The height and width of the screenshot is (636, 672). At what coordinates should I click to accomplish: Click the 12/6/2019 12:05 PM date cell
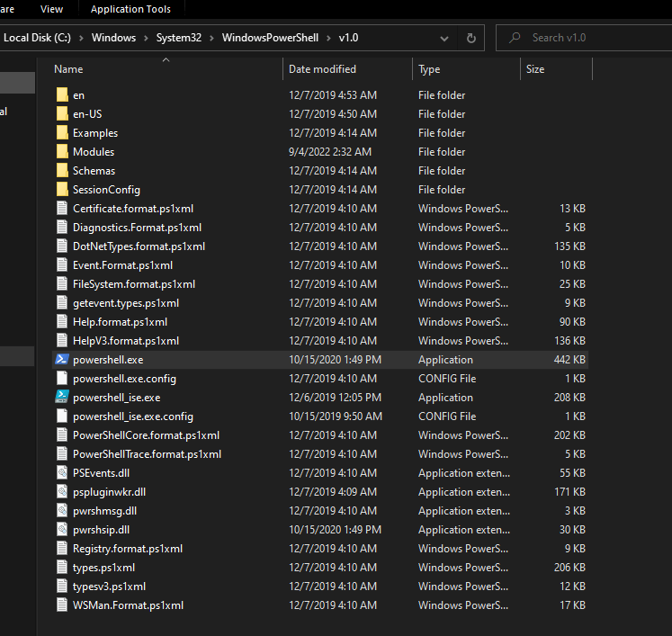click(x=336, y=398)
